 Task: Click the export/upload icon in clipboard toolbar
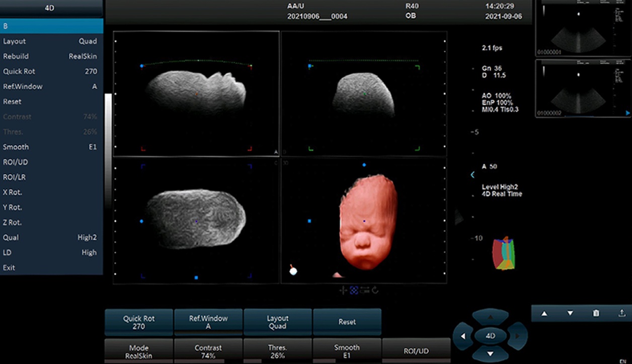pyautogui.click(x=621, y=313)
